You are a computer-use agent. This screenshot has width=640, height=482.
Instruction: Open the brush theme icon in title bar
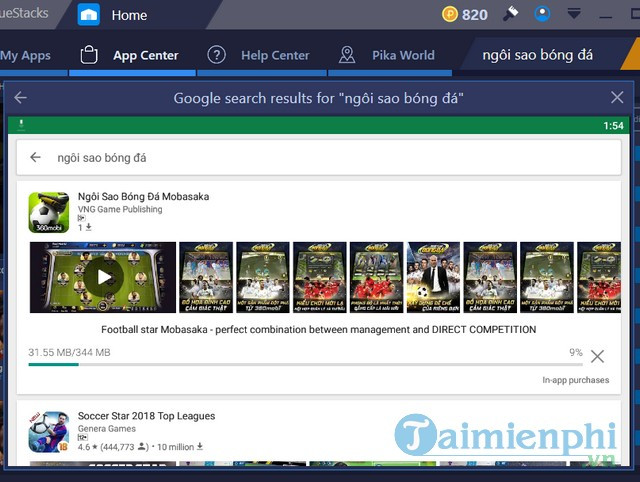(x=511, y=14)
